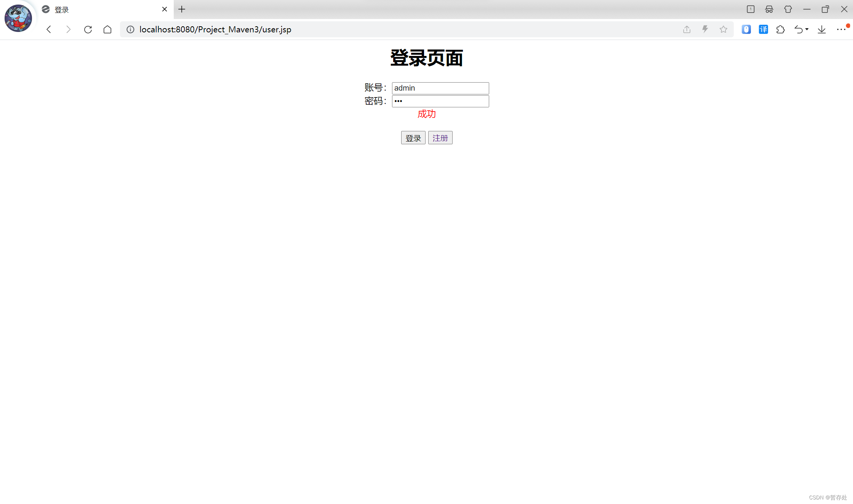The height and width of the screenshot is (504, 853).
Task: Click the browser home icon
Action: [x=107, y=29]
